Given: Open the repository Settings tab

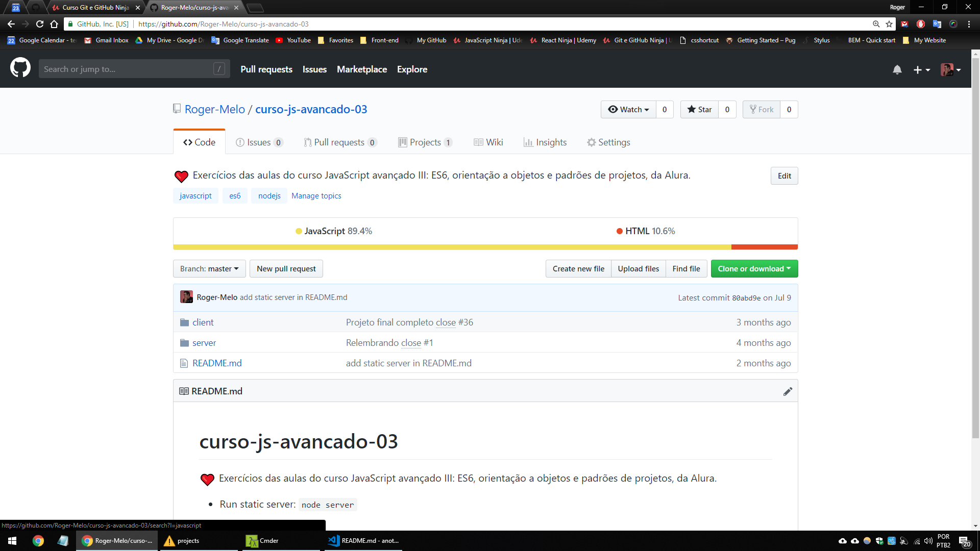Looking at the screenshot, I should point(608,142).
